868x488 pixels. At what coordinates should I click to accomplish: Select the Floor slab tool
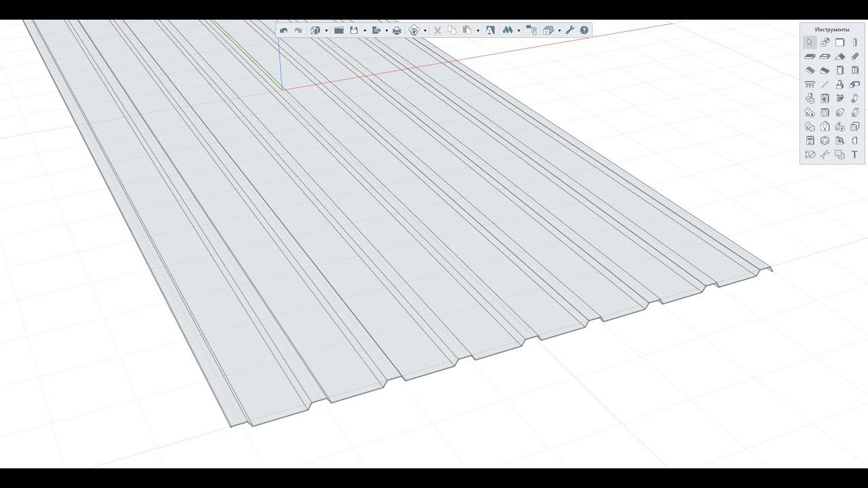(x=810, y=56)
